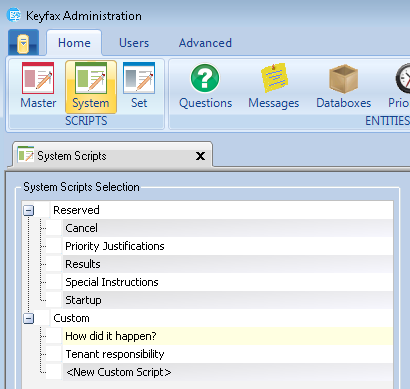Close the System Scripts tab
Viewport: 410px width, 389px height.
pyautogui.click(x=200, y=156)
